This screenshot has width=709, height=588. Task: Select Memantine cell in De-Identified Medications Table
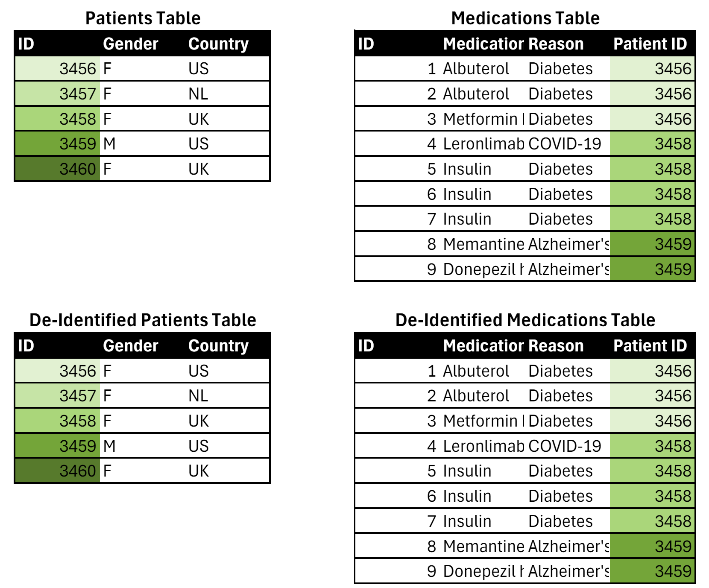(x=483, y=546)
